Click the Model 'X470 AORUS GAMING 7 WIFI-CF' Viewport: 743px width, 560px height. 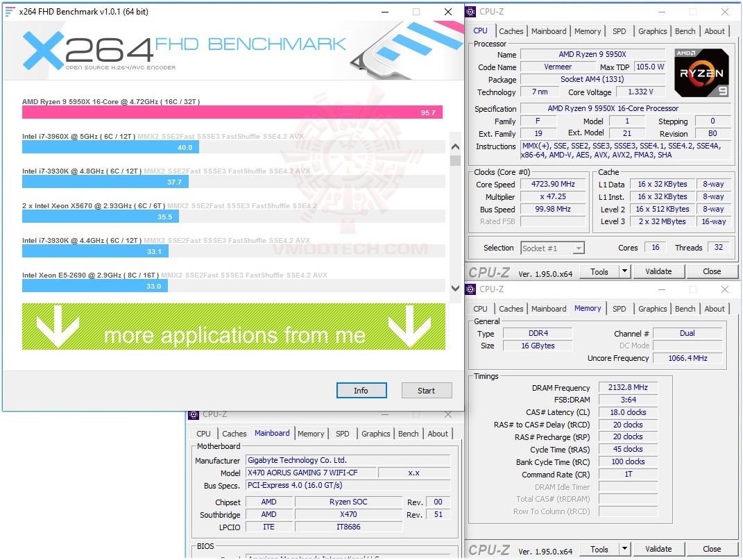point(311,473)
